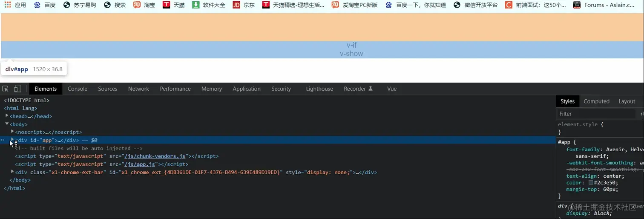The width and height of the screenshot is (644, 219).
Task: Open the /js/chunk-vendors.js script link
Action: click(x=155, y=156)
